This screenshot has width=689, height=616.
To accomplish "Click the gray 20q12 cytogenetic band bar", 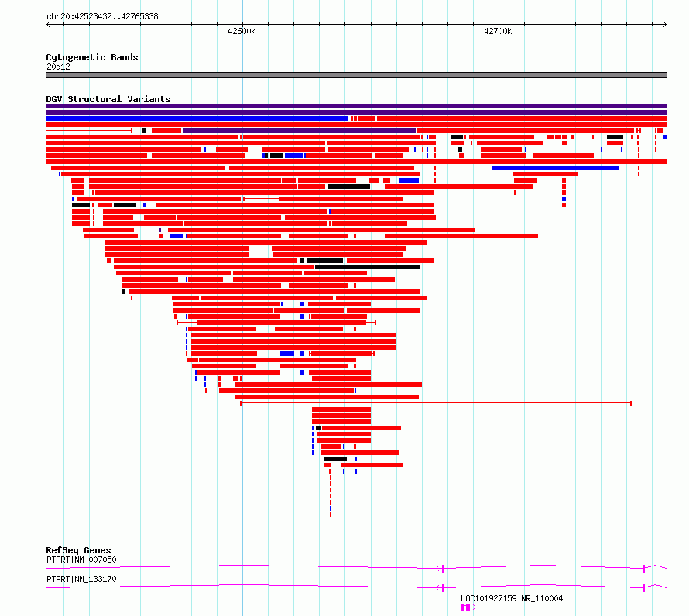I will click(356, 75).
